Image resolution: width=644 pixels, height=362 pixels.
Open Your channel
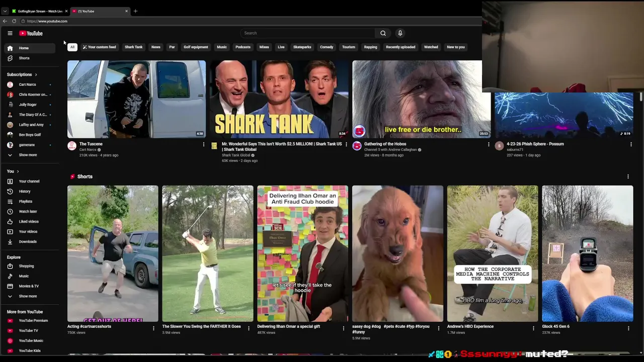[29, 181]
